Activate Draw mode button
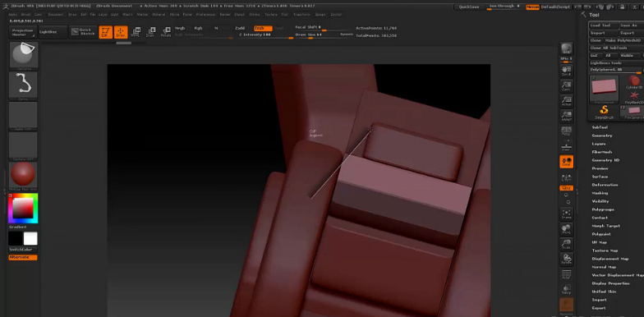This screenshot has width=644, height=317. 121,32
